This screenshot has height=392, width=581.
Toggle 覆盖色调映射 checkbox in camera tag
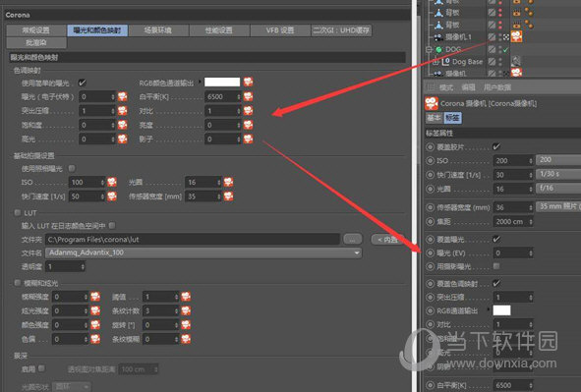(496, 283)
